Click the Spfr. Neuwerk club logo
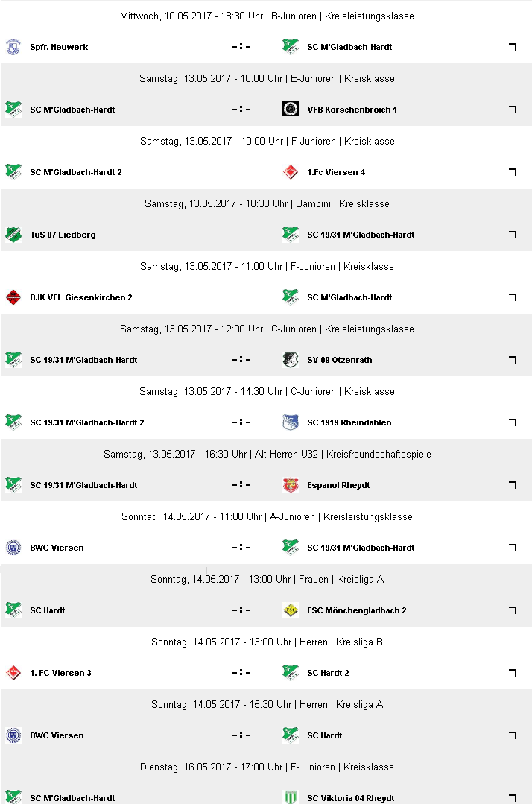This screenshot has width=532, height=804. pyautogui.click(x=13, y=47)
